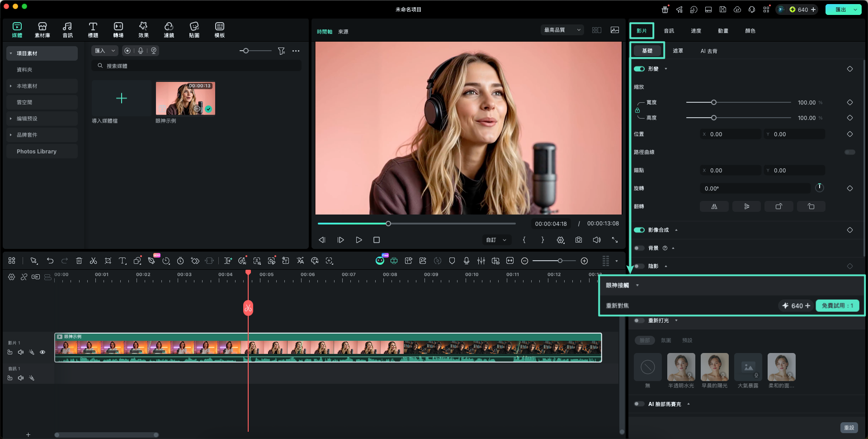
Task: Toggle the 路徑曲線 path curve switch
Action: tap(850, 152)
